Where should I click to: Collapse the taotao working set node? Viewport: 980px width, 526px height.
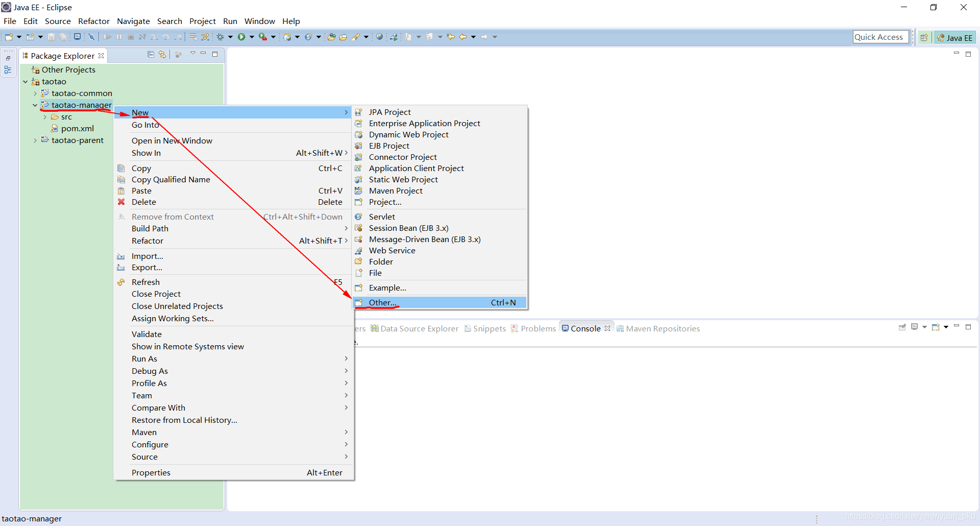coord(25,82)
